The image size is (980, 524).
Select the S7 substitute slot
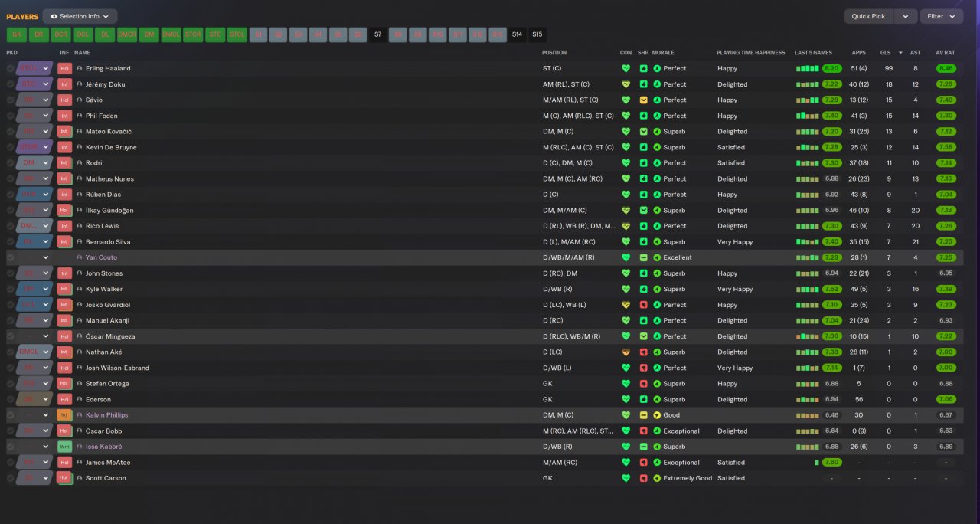click(x=377, y=34)
